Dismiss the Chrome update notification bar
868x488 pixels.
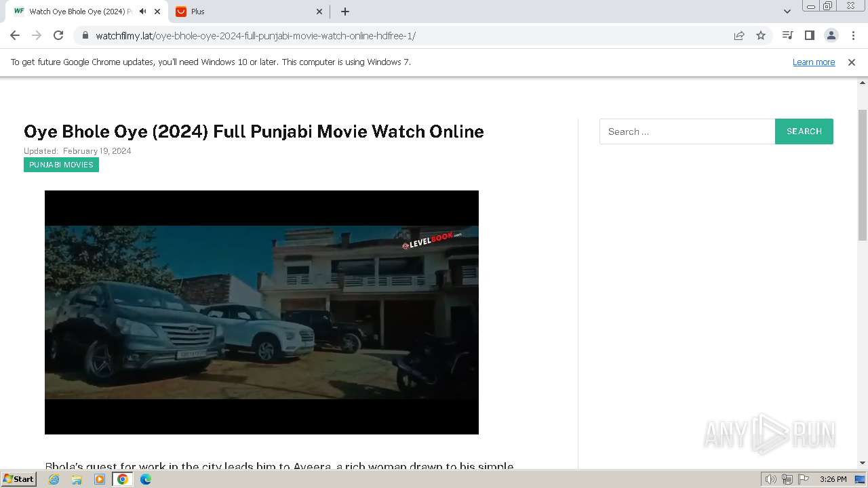852,62
